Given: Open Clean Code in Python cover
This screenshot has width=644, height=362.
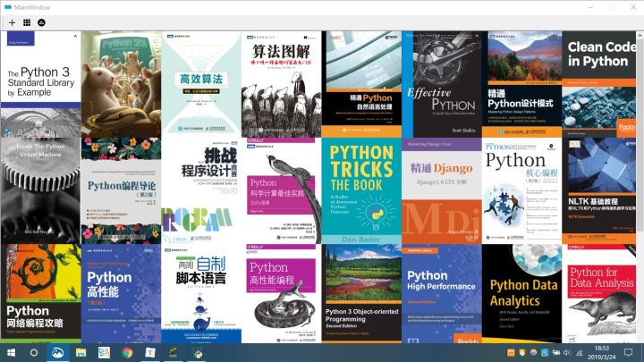Looking at the screenshot, I should coord(598,84).
